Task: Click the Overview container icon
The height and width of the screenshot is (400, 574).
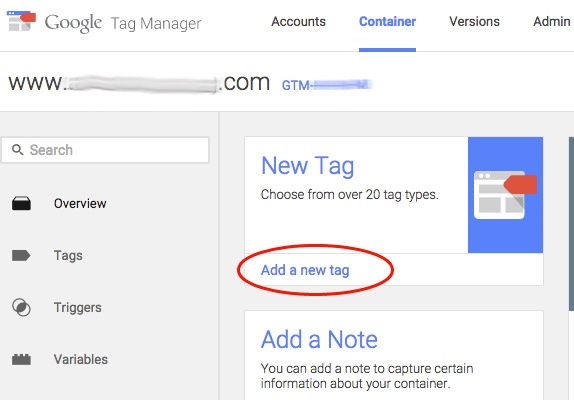Action: click(x=21, y=203)
